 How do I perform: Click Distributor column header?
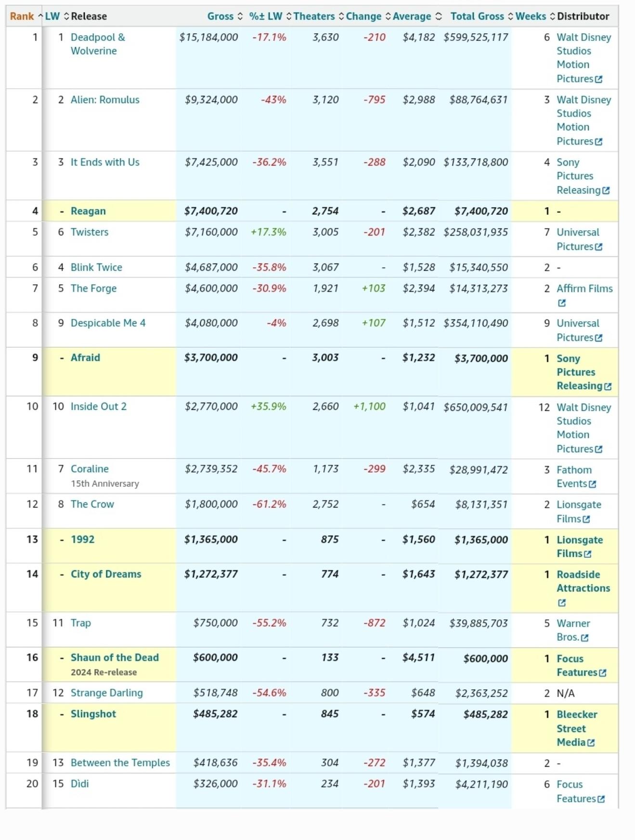coord(583,16)
